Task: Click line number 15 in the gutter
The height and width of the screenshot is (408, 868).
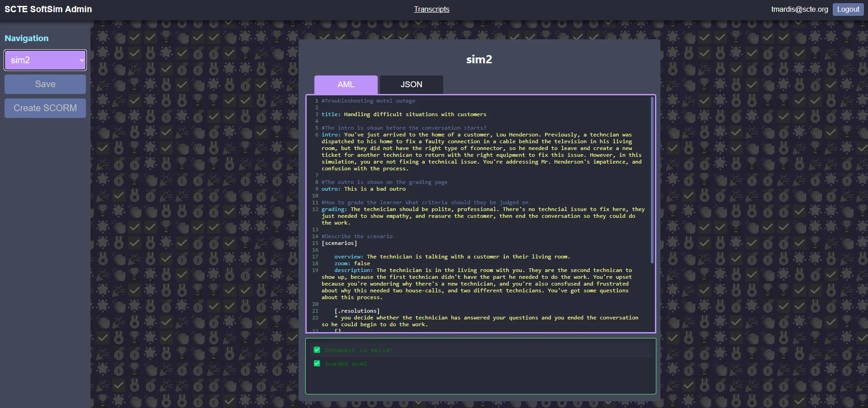Action: (315, 243)
